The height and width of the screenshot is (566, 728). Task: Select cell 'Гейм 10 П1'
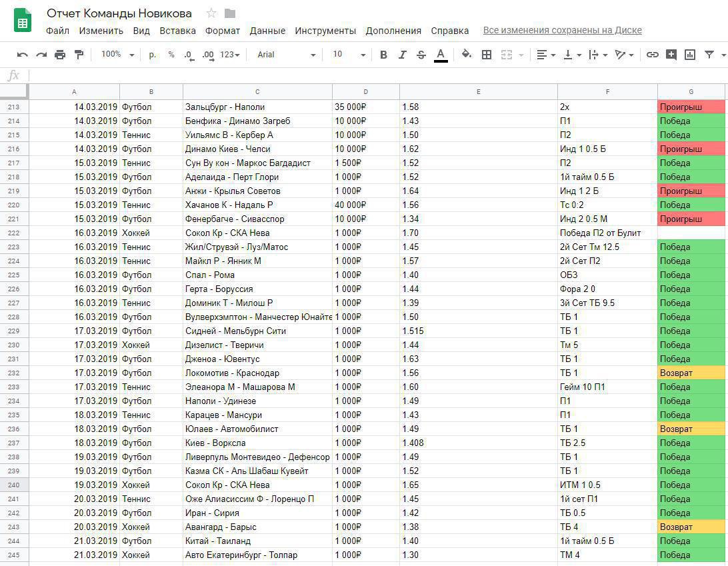pos(607,387)
